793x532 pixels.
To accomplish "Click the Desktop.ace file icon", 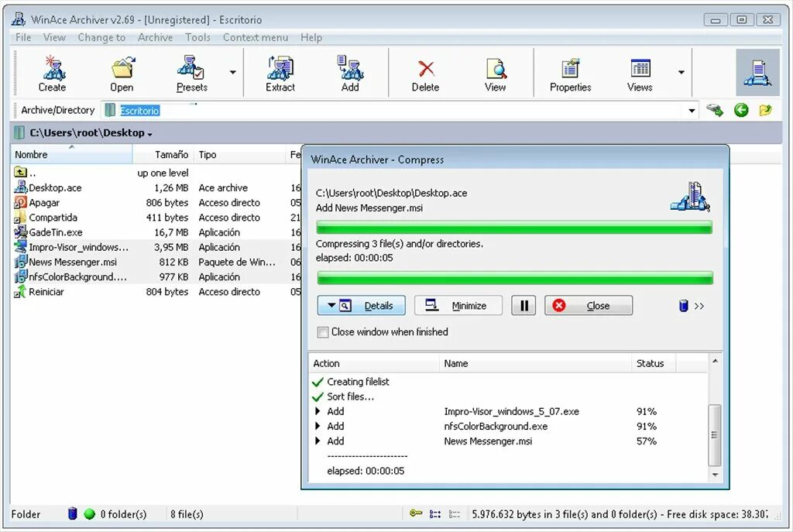I will [x=20, y=187].
